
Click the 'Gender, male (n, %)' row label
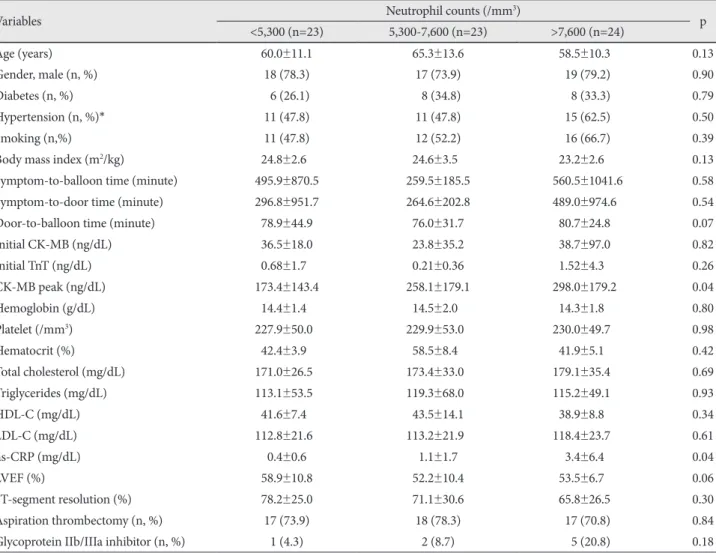[x=48, y=75]
